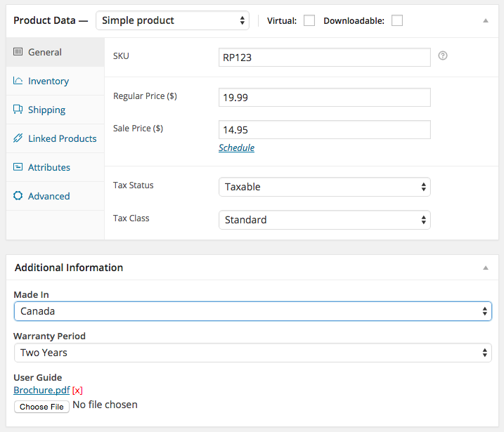Viewport: 504px width, 432px height.
Task: Click the Inventory chart icon
Action: 18,81
